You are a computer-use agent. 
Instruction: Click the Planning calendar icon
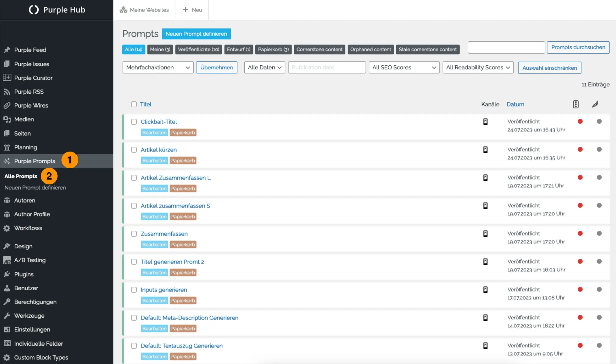pos(7,147)
